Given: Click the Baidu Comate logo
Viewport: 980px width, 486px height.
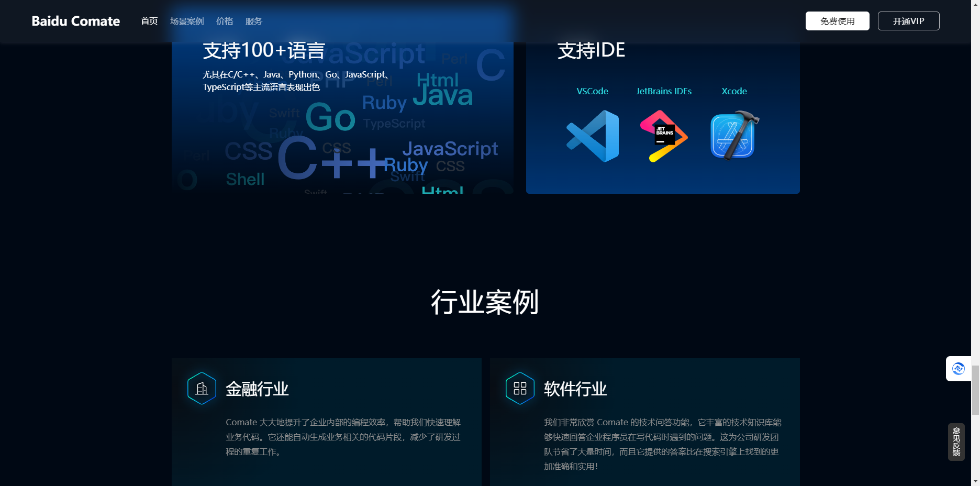Looking at the screenshot, I should (x=76, y=21).
